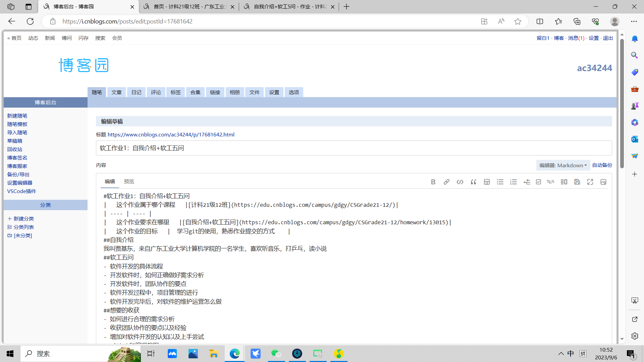
Task: Insert a TeX formula
Action: coord(550,182)
